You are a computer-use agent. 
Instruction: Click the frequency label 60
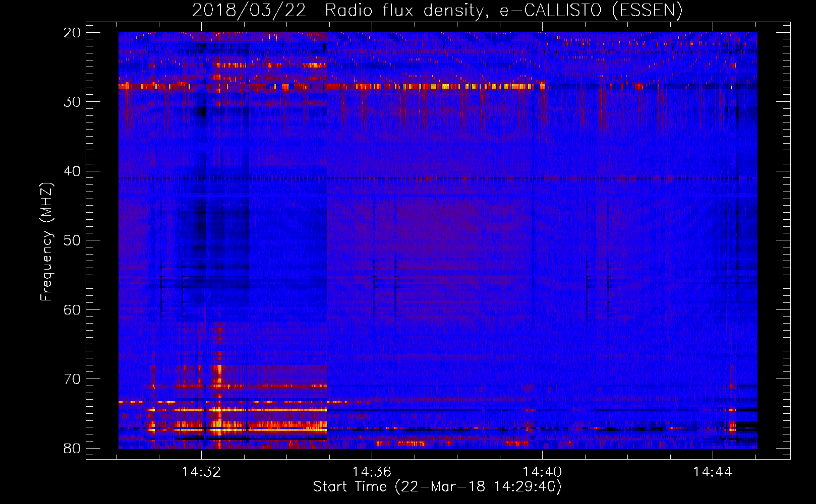click(72, 310)
